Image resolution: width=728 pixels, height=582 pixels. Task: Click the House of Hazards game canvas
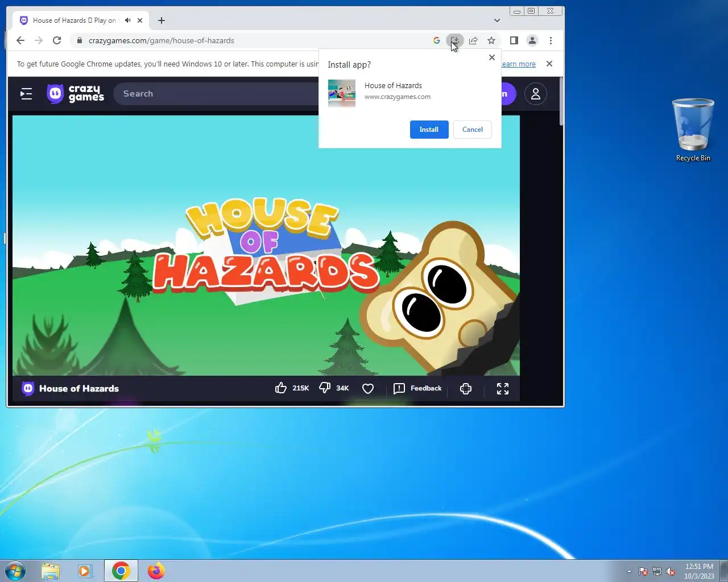[266, 246]
